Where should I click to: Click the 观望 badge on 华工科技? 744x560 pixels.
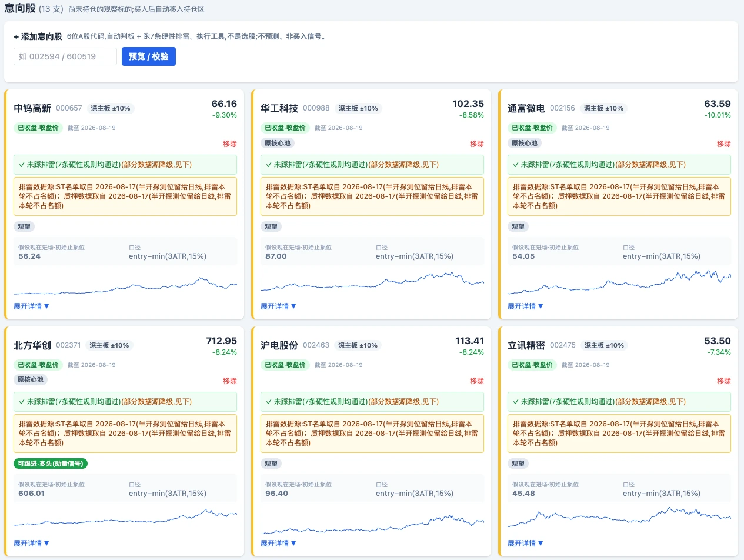coord(271,226)
